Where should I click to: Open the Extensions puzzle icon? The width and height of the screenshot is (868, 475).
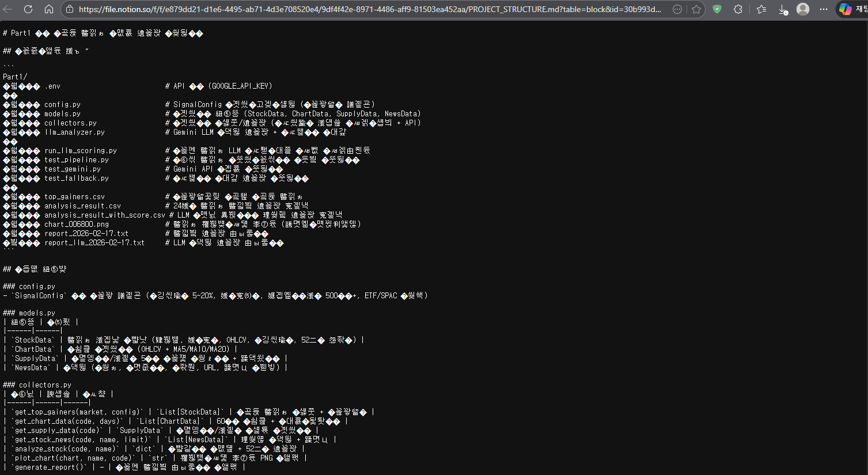coord(738,9)
